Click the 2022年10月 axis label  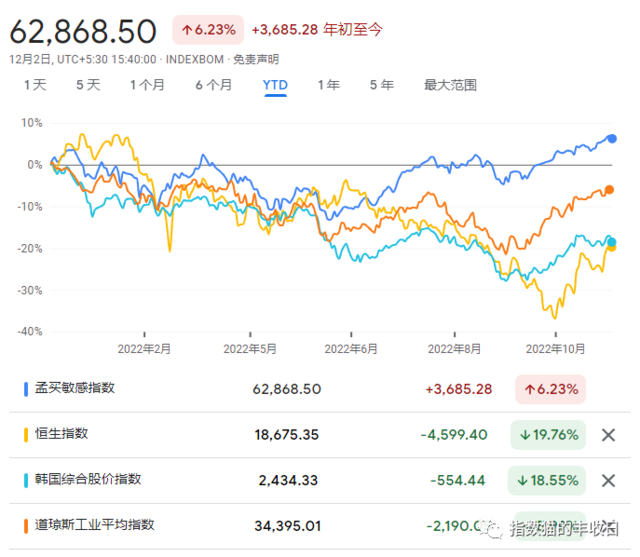tap(556, 349)
